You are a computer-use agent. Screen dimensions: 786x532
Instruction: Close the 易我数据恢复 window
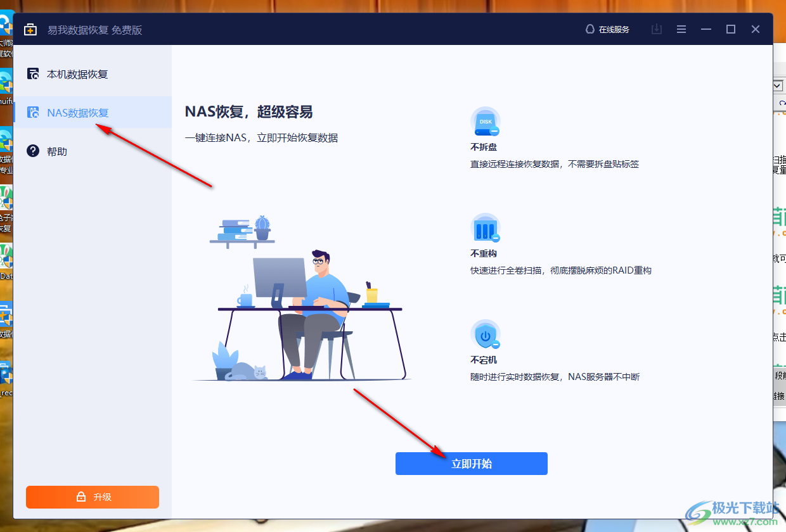756,29
